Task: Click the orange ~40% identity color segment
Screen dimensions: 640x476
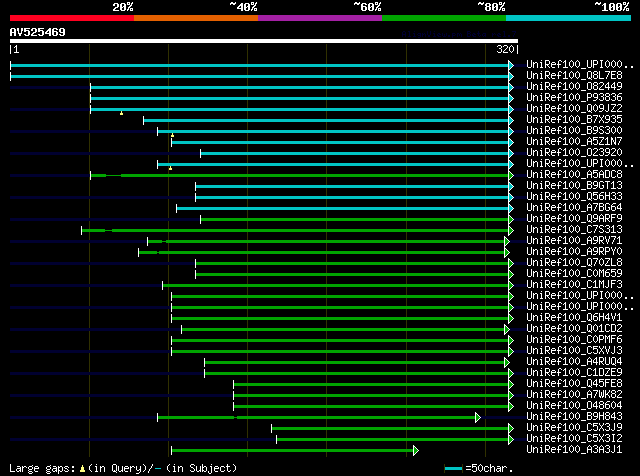Action: pyautogui.click(x=196, y=18)
